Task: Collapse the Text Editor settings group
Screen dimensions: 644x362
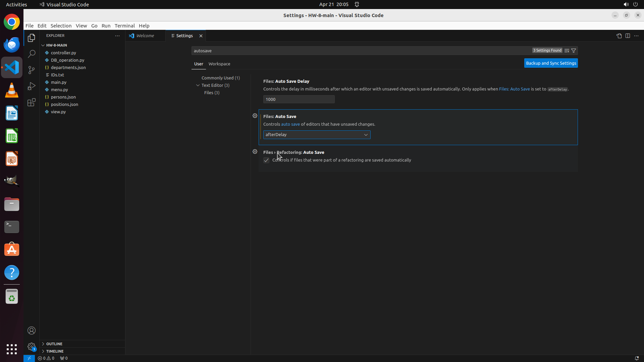Action: 198,85
